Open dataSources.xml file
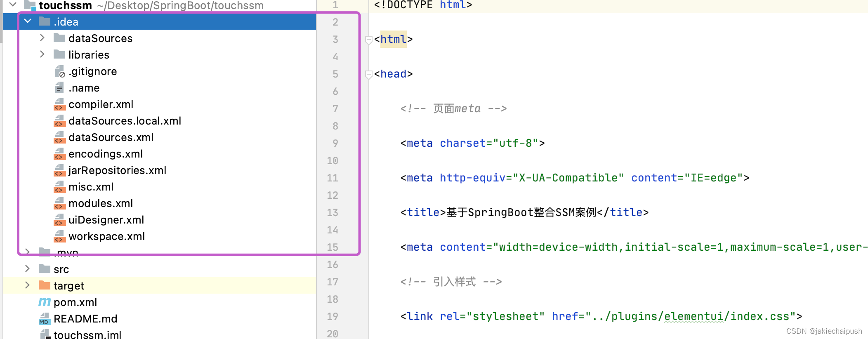This screenshot has width=868, height=339. pyautogui.click(x=111, y=137)
